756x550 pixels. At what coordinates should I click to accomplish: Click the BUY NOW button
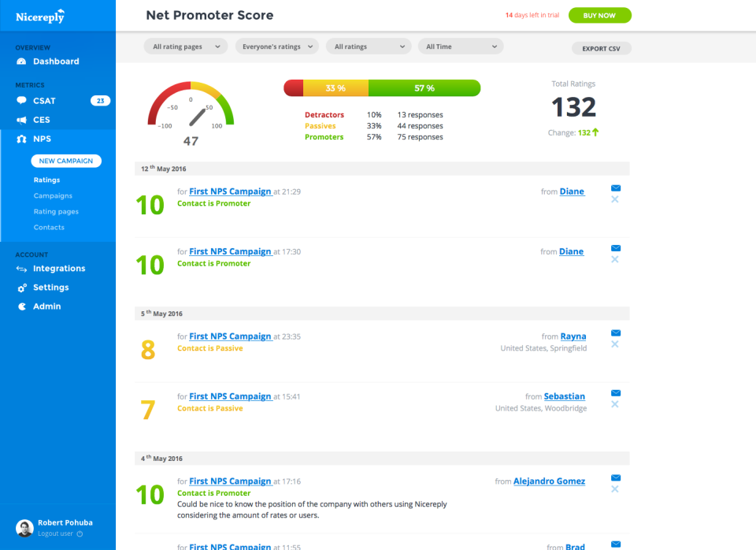[599, 15]
